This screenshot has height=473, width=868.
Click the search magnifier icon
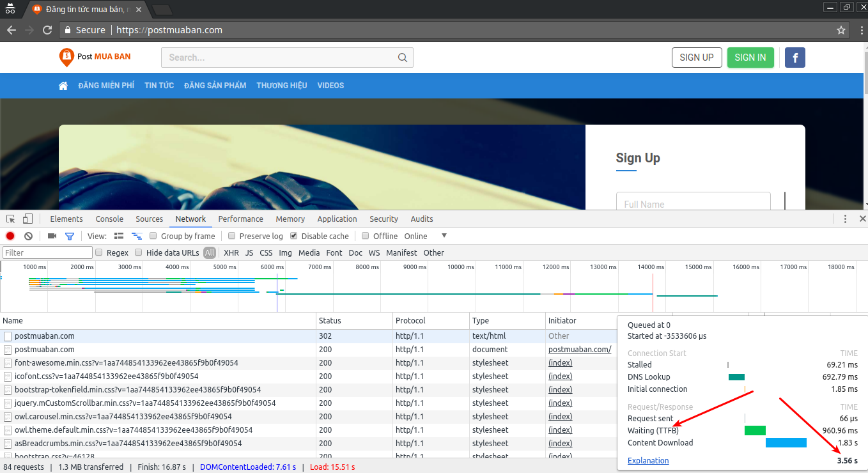point(403,58)
